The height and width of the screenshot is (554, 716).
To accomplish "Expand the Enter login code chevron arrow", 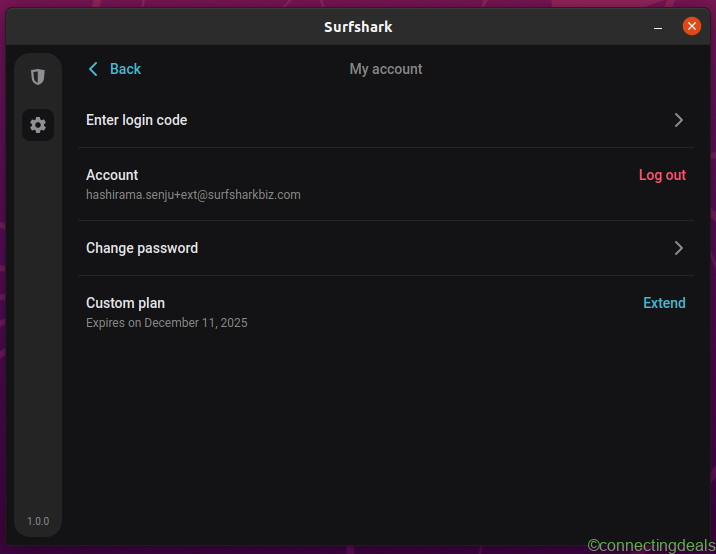I will (678, 120).
